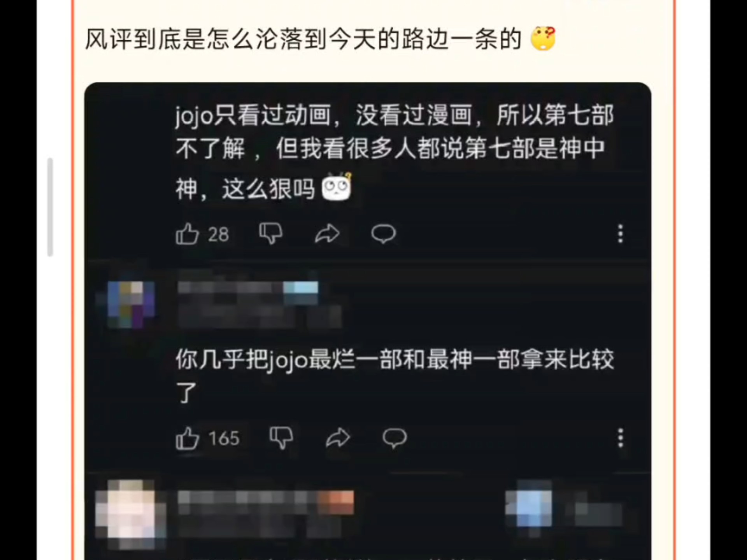Like the comment with 165 likes
This screenshot has width=747, height=560.
(187, 438)
